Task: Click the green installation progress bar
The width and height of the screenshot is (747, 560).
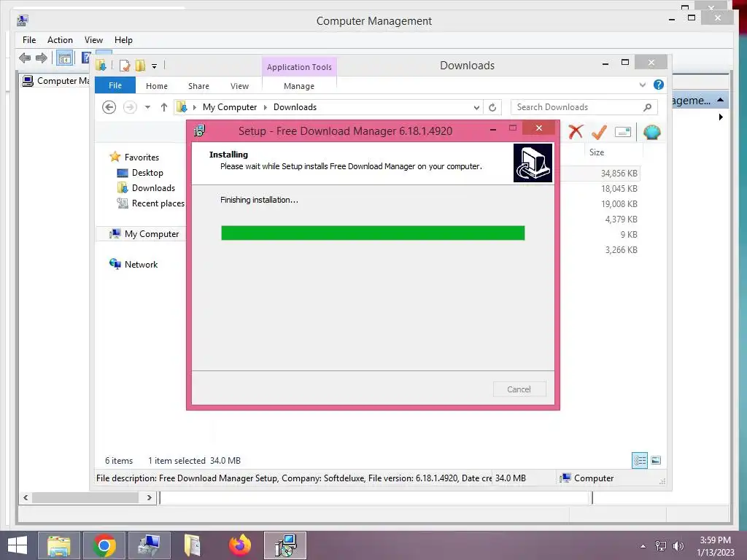Action: coord(373,233)
